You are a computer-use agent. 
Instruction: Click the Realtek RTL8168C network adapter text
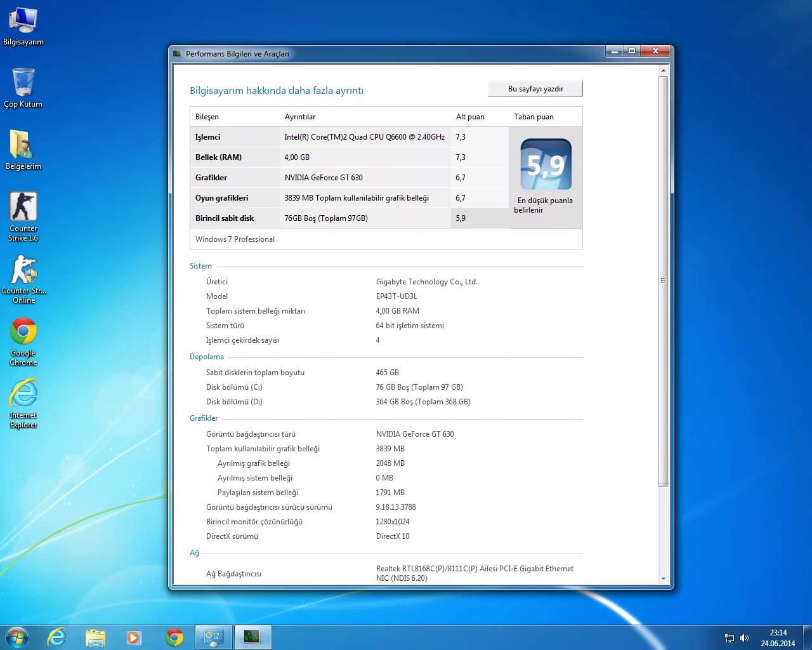coord(475,573)
